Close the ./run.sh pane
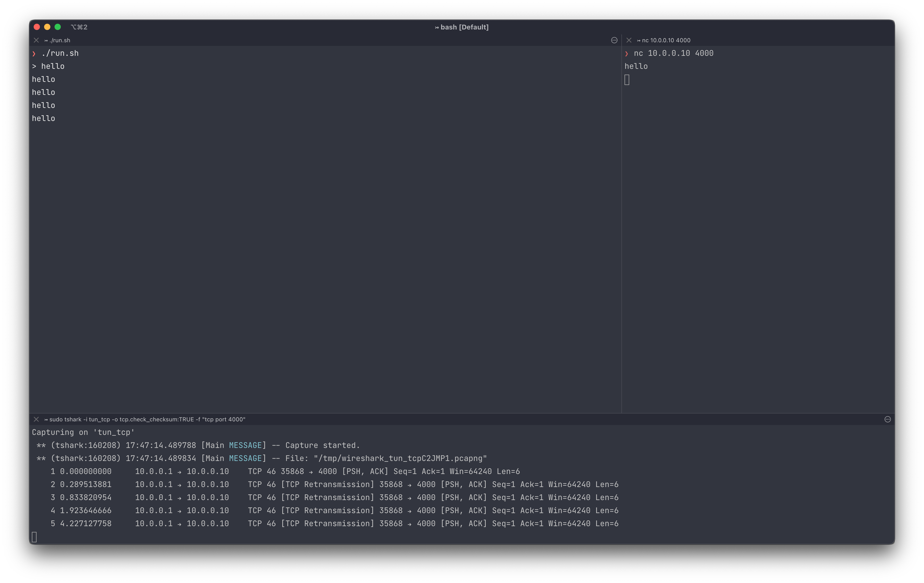The image size is (924, 583). pos(36,40)
